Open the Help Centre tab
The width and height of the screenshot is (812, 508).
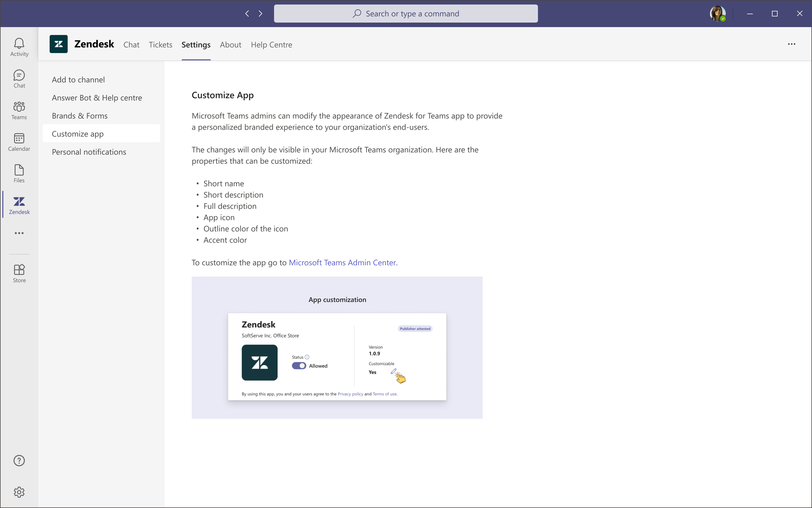pos(272,44)
